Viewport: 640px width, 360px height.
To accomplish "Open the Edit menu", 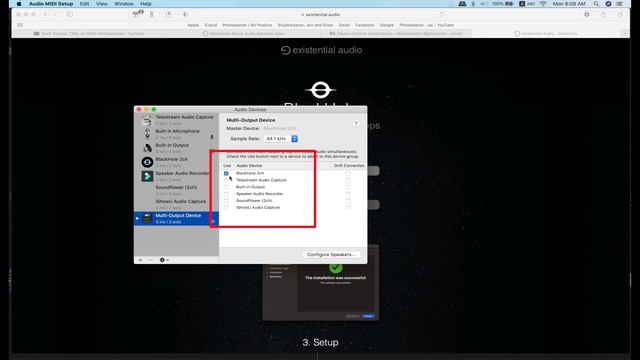I will coord(84,4).
